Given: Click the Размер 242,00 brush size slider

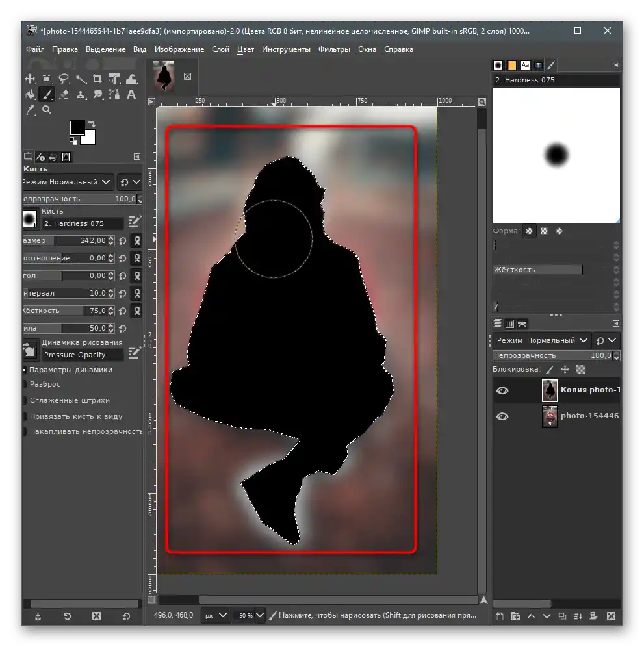Looking at the screenshot, I should (x=68, y=240).
